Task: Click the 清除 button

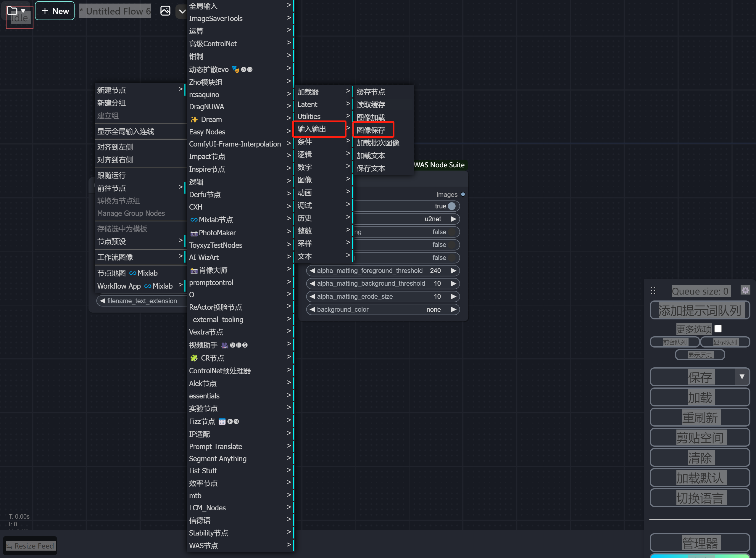Action: pos(699,458)
